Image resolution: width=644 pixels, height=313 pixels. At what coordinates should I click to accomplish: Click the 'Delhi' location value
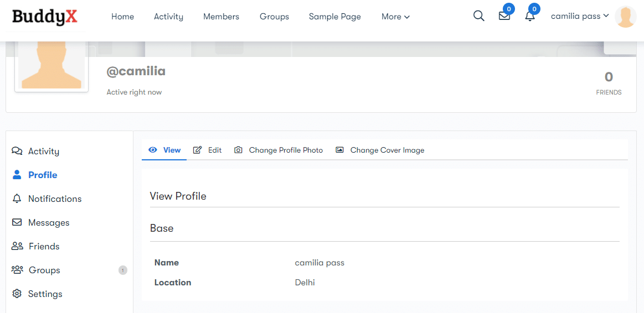[305, 282]
